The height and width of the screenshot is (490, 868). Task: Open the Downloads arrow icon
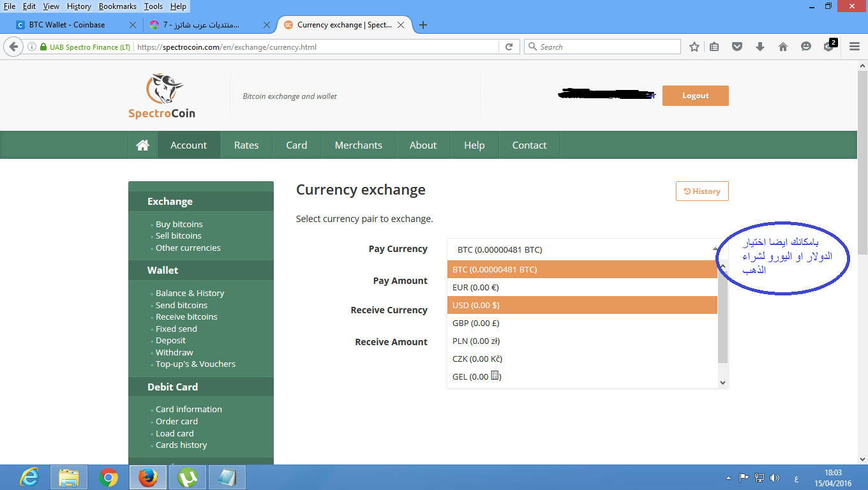(760, 47)
